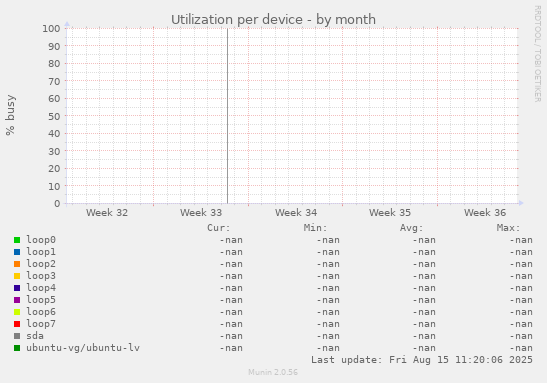Click the y-axis value 50

click(54, 116)
